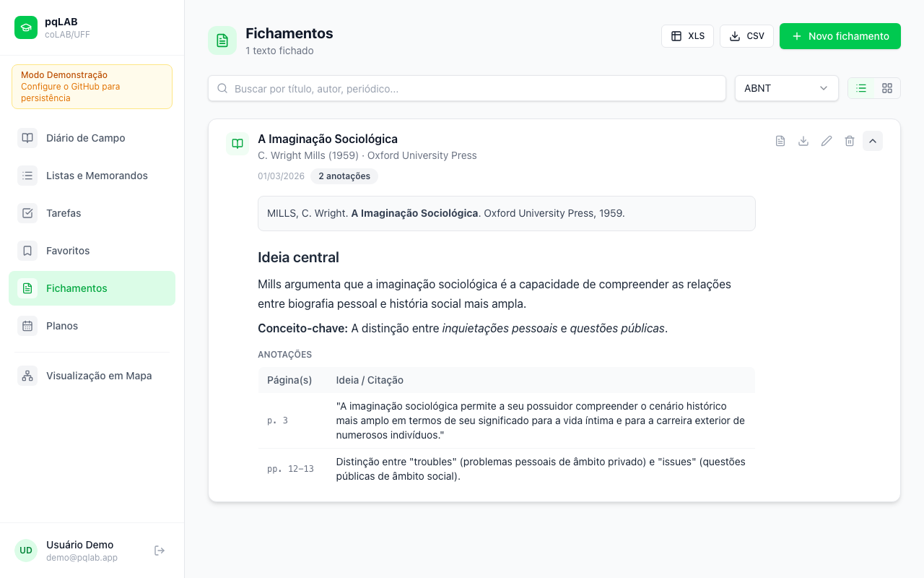Viewport: 924px width, 578px height.
Task: Export data as CSV
Action: (746, 35)
